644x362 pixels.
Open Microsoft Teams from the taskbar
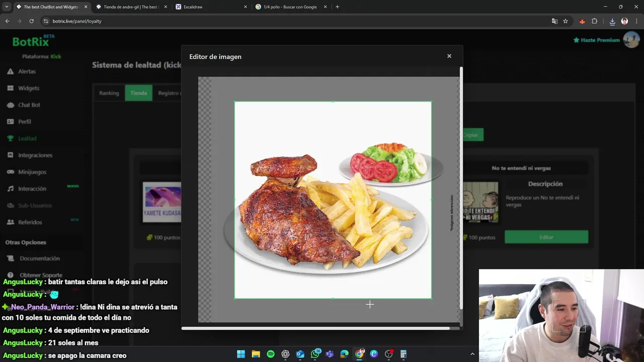tap(330, 354)
